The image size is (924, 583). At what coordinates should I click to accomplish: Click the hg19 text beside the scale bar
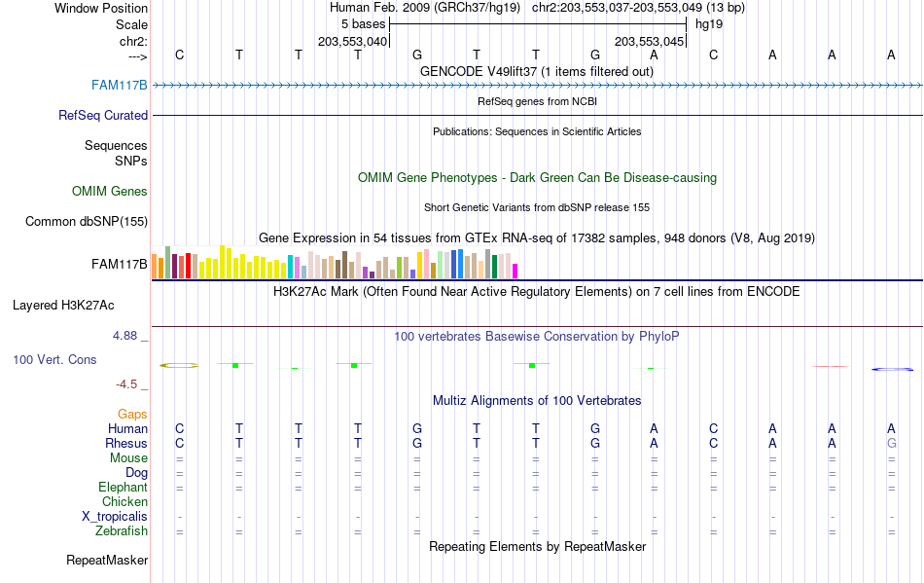709,24
